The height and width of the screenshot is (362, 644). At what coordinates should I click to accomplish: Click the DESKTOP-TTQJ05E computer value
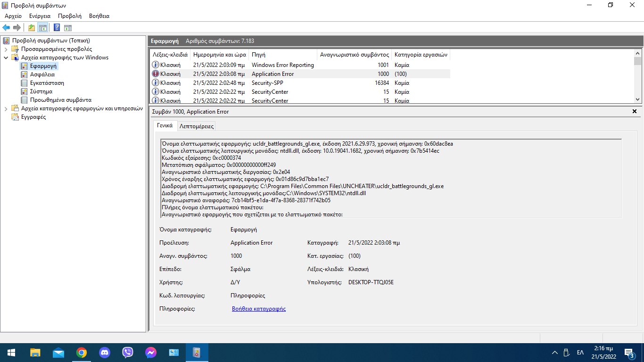[x=371, y=282]
